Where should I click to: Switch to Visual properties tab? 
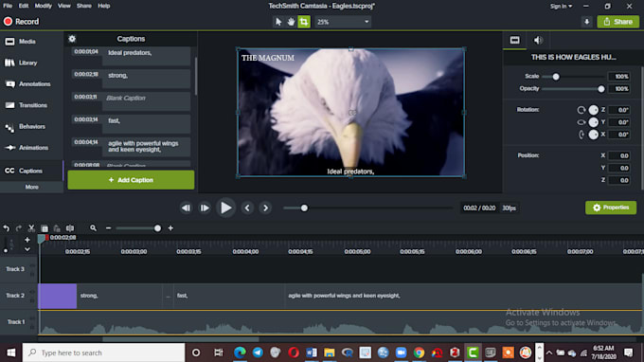(514, 40)
